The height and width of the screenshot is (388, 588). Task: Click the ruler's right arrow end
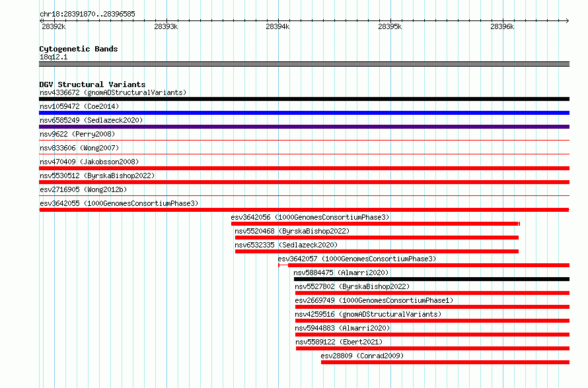568,20
